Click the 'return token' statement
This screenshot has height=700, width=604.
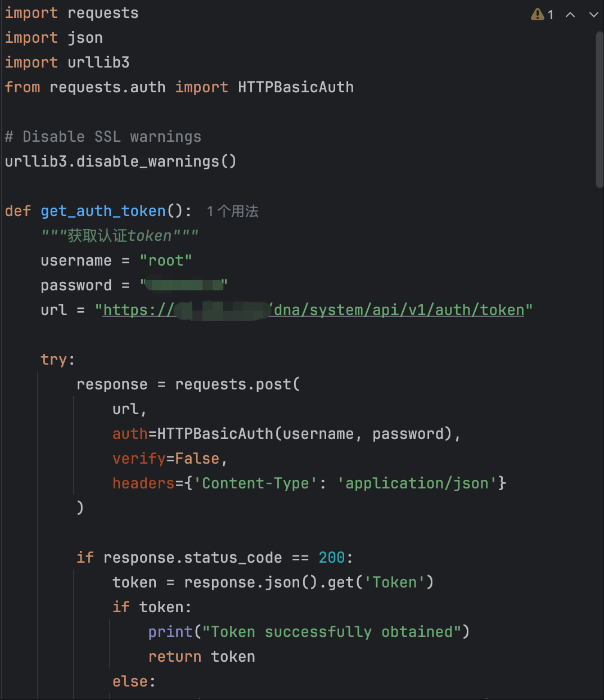pos(201,657)
